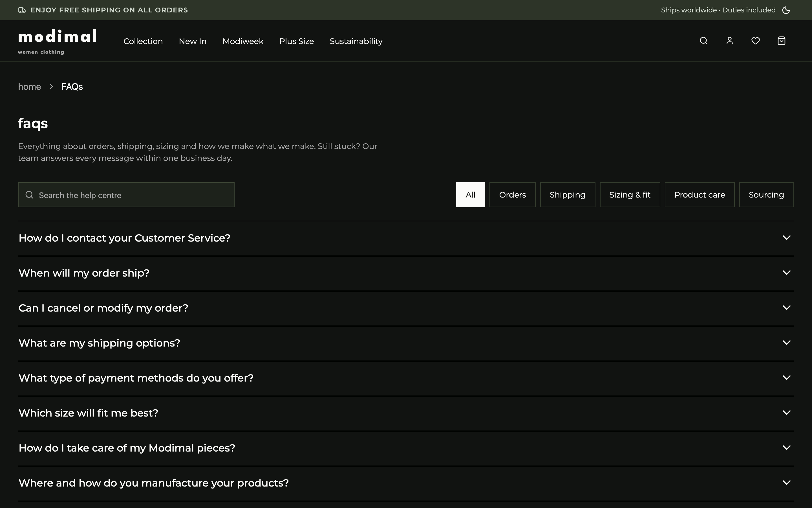The image size is (812, 508).
Task: Open the shopping bag icon
Action: (x=782, y=41)
